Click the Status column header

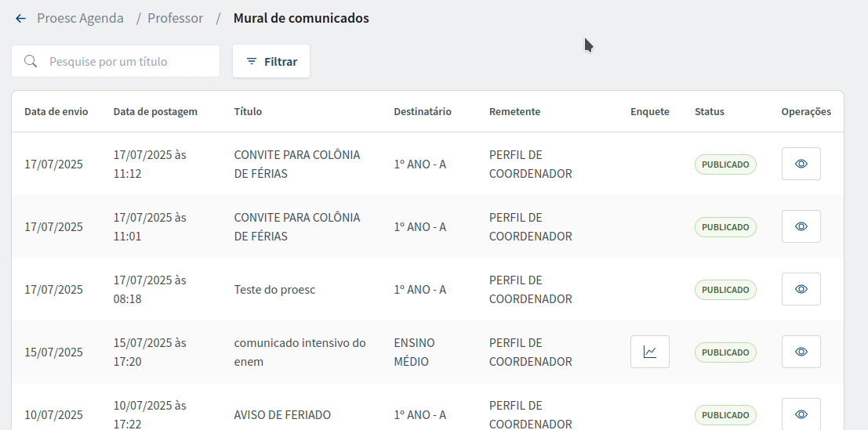[710, 112]
